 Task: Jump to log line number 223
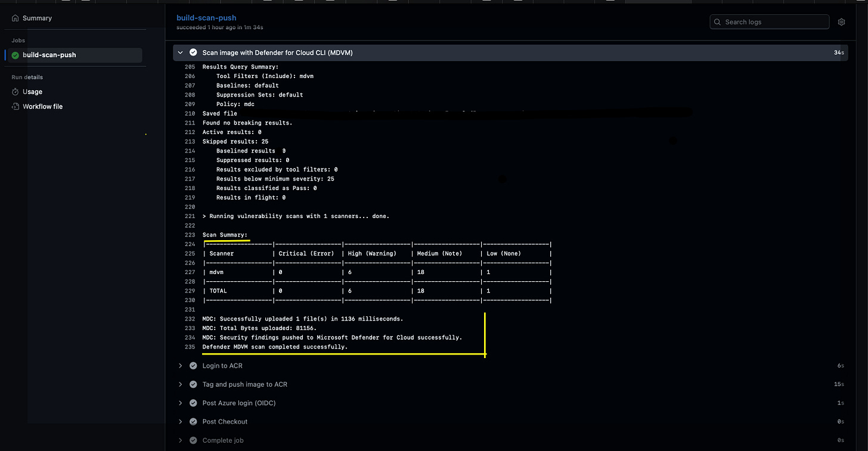point(190,235)
